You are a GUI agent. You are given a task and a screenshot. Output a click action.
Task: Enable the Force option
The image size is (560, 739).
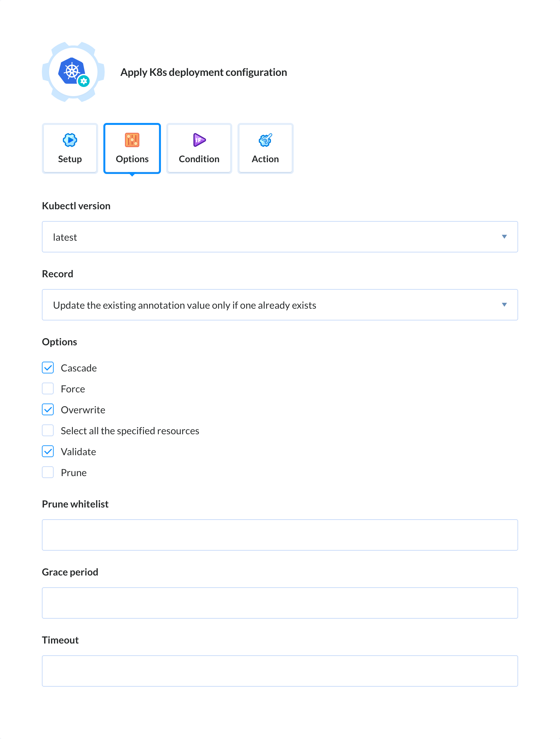click(48, 388)
